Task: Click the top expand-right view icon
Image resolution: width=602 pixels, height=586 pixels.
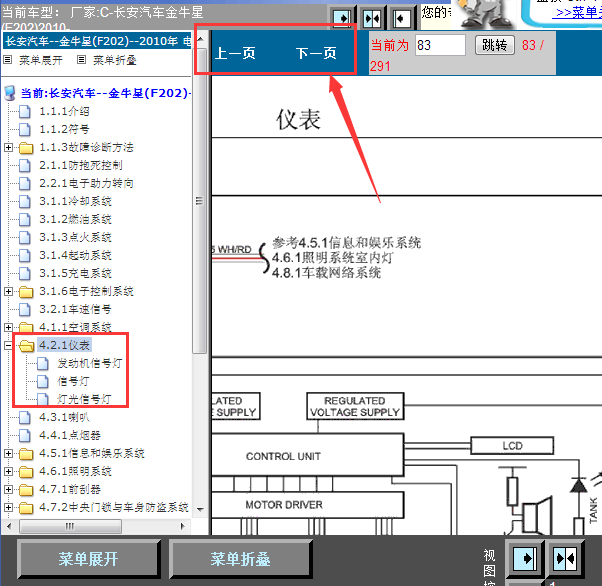Action: click(x=342, y=18)
